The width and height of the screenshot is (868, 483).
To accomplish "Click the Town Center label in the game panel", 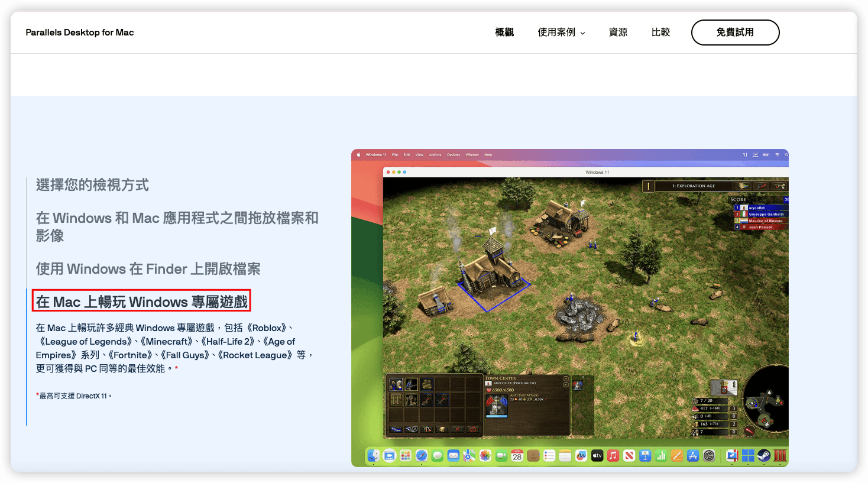I will 501,378.
